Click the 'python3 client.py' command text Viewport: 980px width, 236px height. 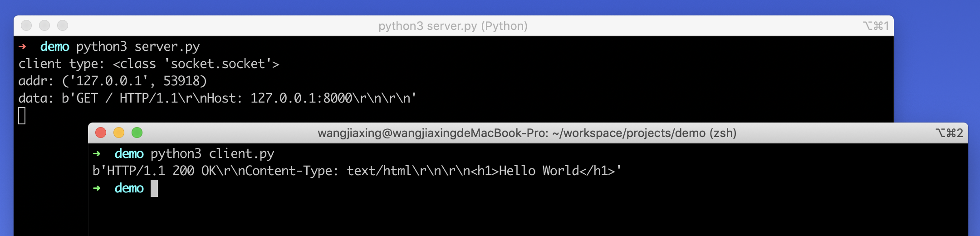(x=212, y=154)
